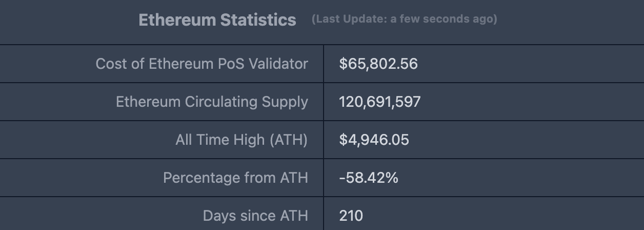Click the word "Days" in the bottom row label
This screenshot has width=644, height=230.
coord(218,216)
